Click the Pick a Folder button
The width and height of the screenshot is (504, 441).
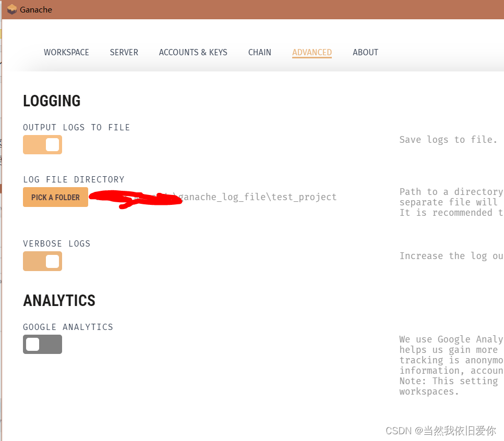(x=55, y=197)
